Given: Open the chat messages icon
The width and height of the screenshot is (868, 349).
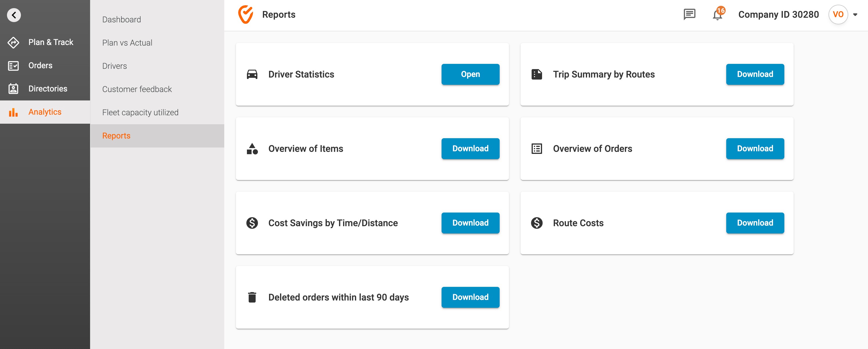Looking at the screenshot, I should pos(689,15).
